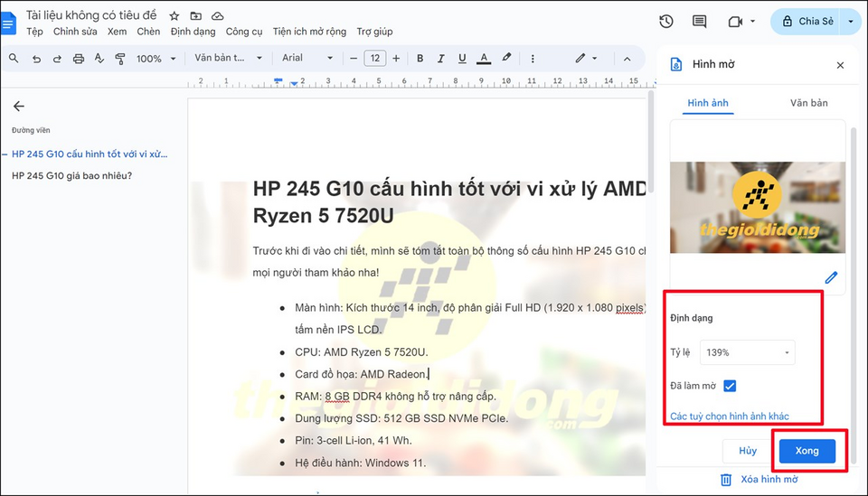Screen dimensions: 868x496
Task: Click the print icon in the toolbar
Action: (79, 59)
